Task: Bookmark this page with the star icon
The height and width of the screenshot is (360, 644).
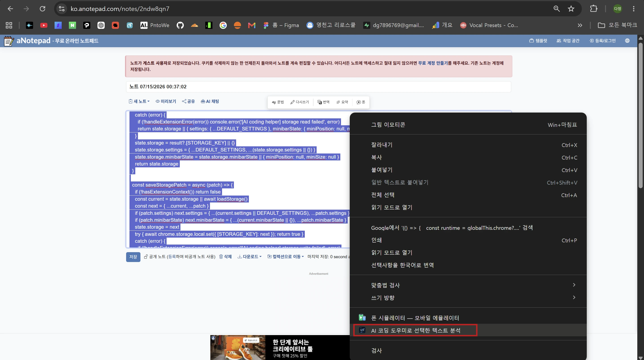Action: [571, 9]
